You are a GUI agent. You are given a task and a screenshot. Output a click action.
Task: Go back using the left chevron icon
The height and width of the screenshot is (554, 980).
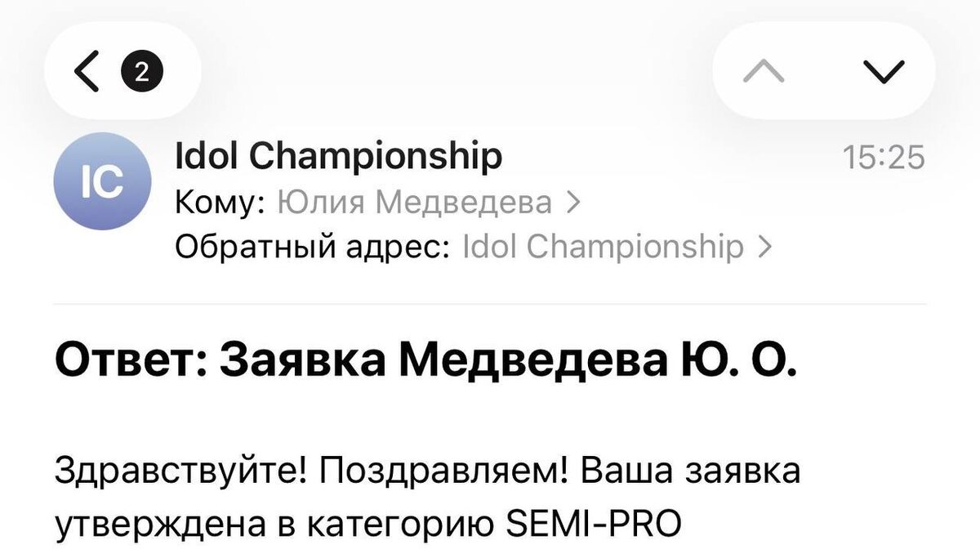click(x=87, y=73)
